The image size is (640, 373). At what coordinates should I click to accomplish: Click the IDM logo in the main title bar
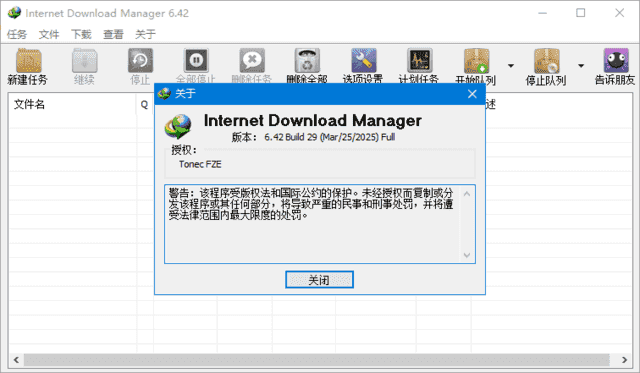click(14, 13)
